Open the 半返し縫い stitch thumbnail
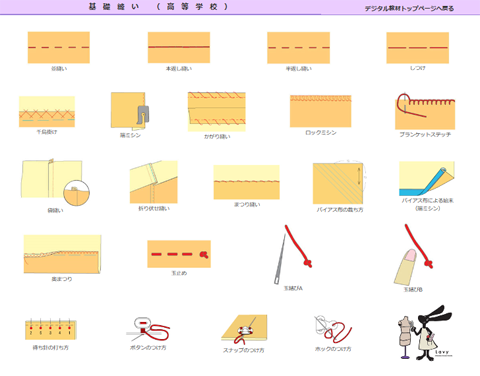This screenshot has height=376, width=480. [x=298, y=48]
